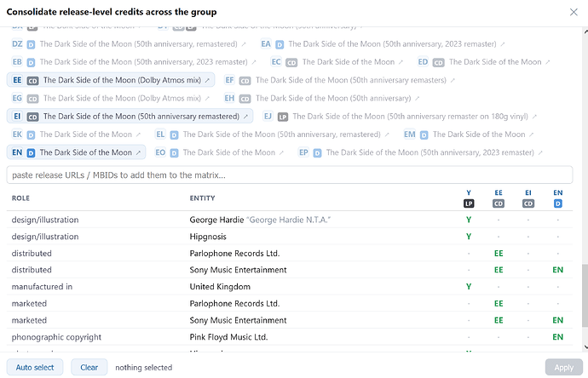Click the Auto select button
The width and height of the screenshot is (588, 378).
[x=35, y=367]
